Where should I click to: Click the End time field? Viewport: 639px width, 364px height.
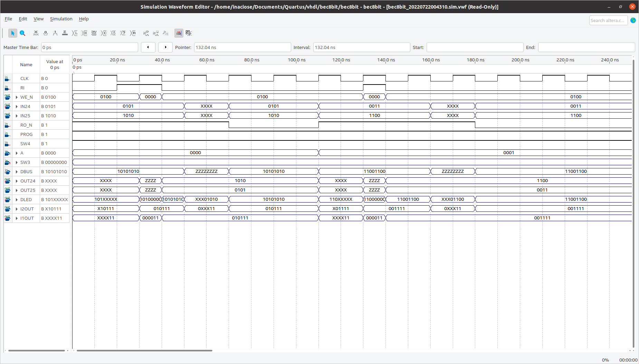point(586,47)
